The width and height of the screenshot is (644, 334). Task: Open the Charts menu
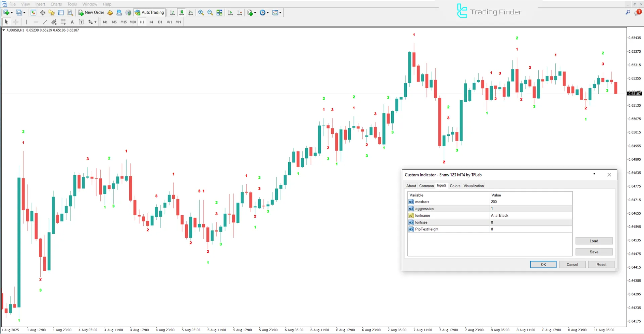(56, 4)
